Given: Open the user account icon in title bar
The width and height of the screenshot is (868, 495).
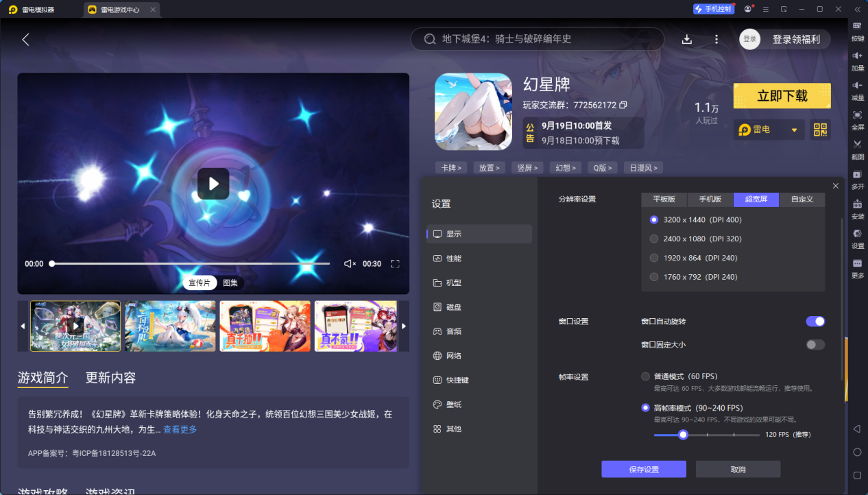Looking at the screenshot, I should [x=747, y=9].
